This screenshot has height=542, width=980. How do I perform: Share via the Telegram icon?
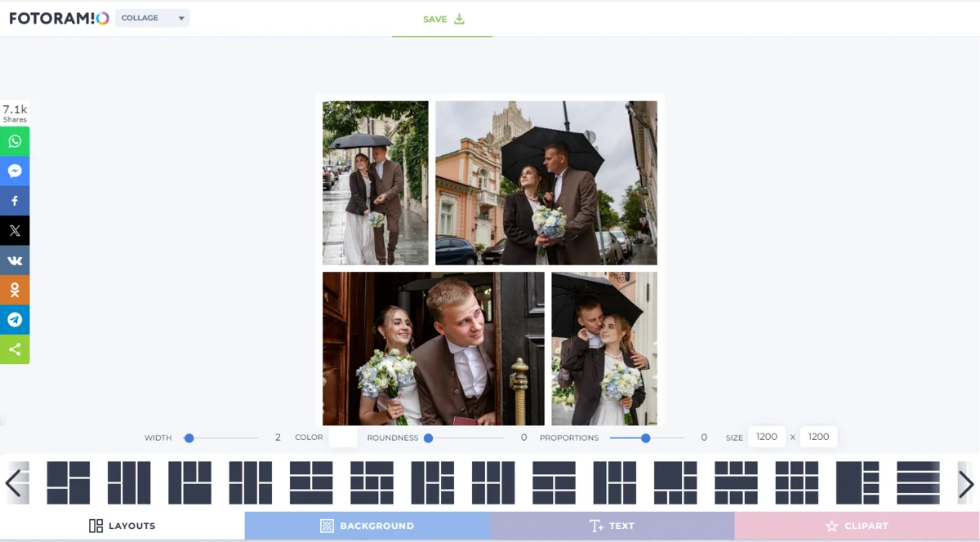tap(15, 319)
